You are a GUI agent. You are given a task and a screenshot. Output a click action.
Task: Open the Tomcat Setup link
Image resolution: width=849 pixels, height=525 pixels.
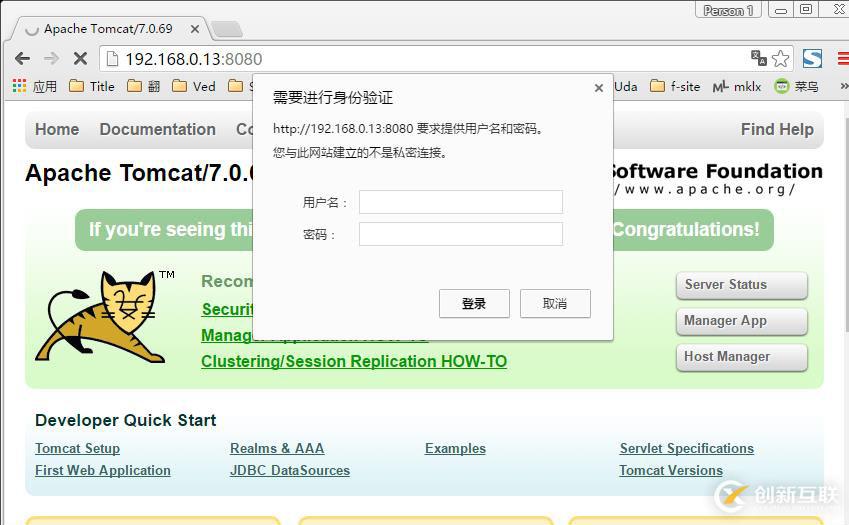pyautogui.click(x=77, y=448)
